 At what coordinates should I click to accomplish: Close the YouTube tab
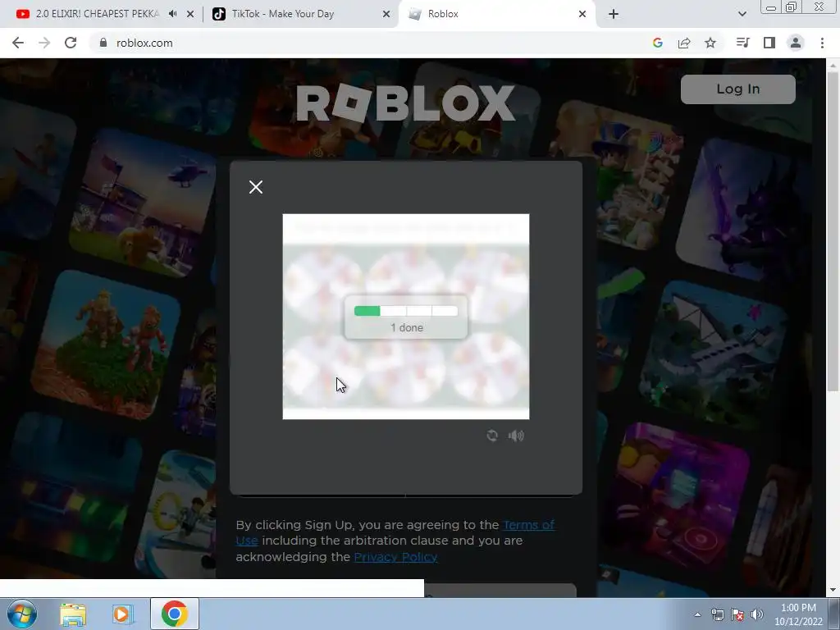(x=190, y=14)
